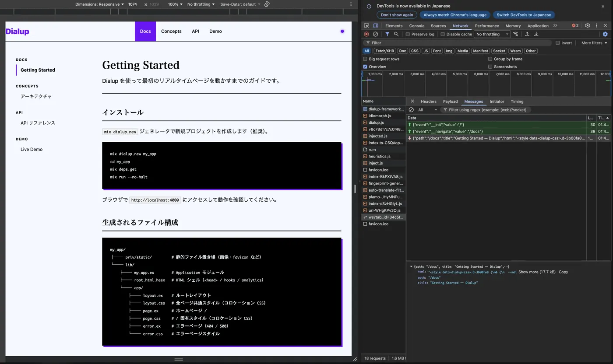
Task: Open Dimensions Responsive dropdown
Action: click(x=99, y=4)
